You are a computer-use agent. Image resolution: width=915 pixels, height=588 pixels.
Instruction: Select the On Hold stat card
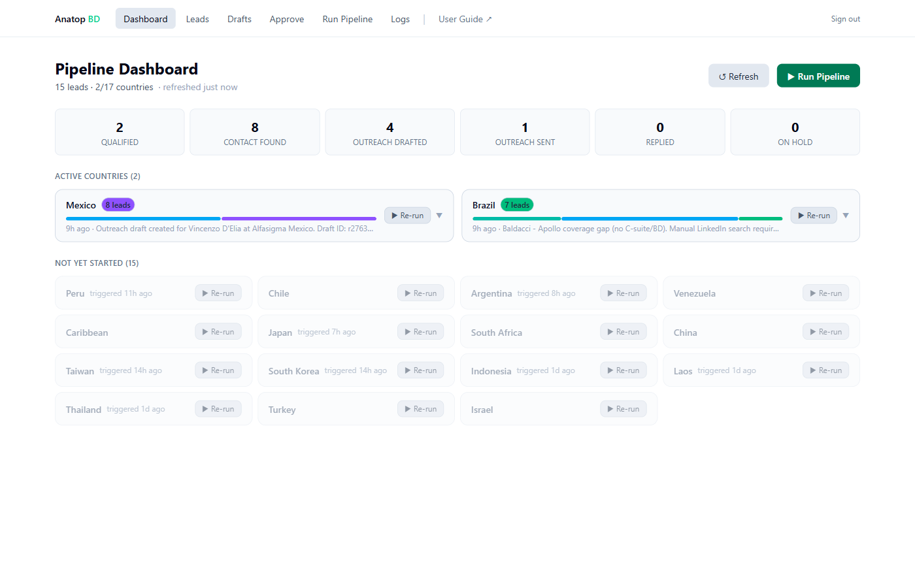(795, 132)
